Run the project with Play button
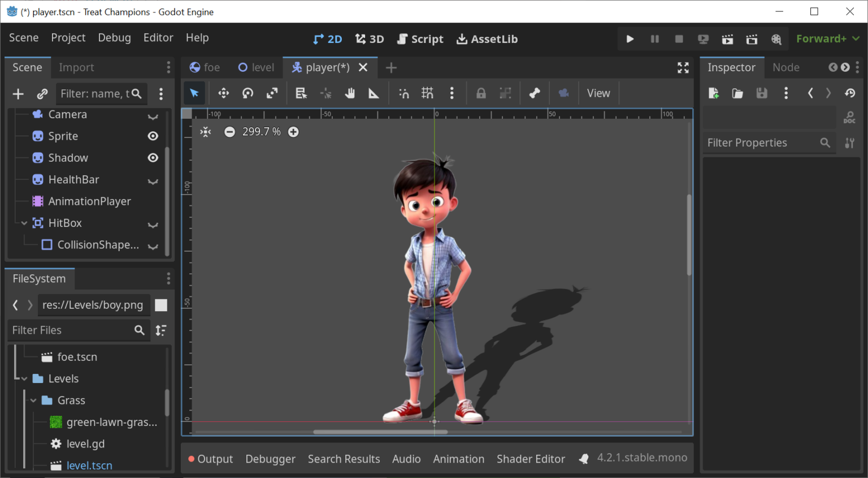 [x=630, y=39]
